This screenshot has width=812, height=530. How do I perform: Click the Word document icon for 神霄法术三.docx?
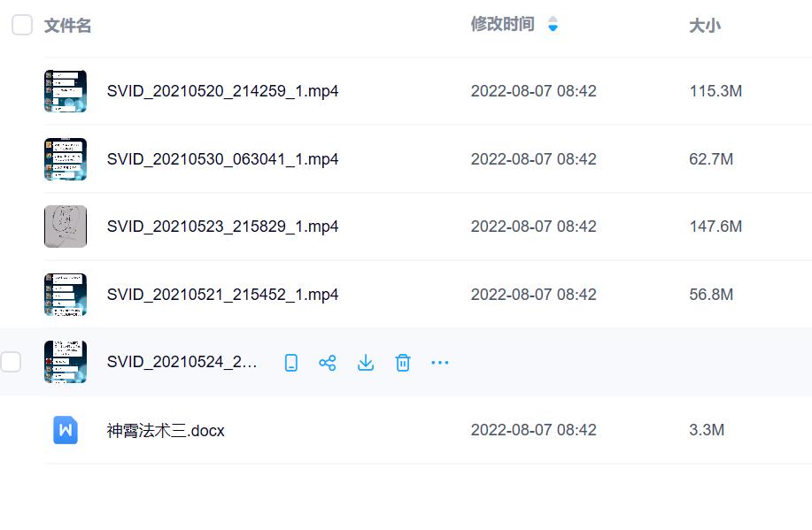pyautogui.click(x=66, y=430)
